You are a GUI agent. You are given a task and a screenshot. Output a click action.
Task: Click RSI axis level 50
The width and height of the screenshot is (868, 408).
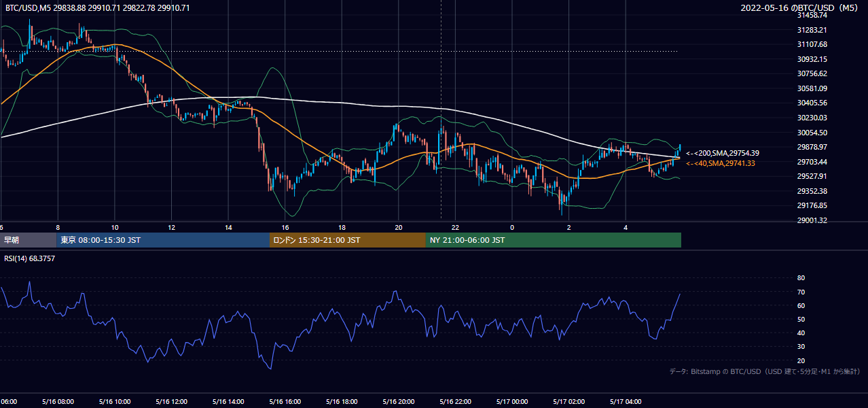(801, 320)
